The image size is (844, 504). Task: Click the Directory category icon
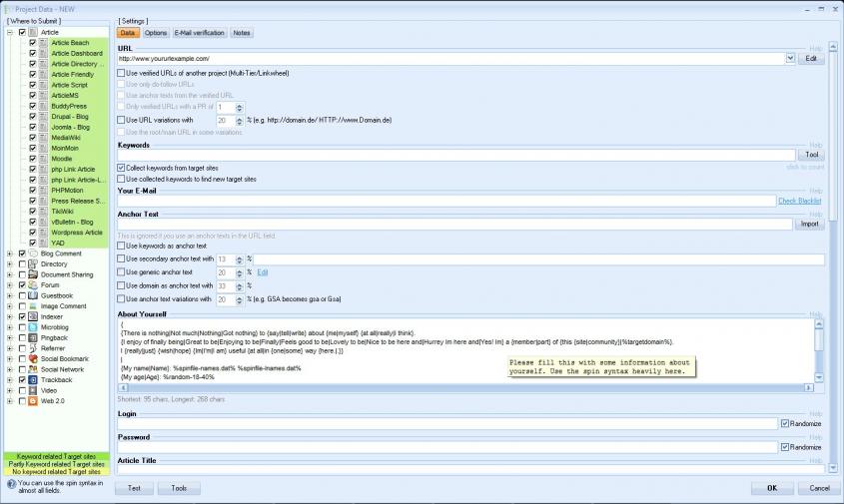33,264
